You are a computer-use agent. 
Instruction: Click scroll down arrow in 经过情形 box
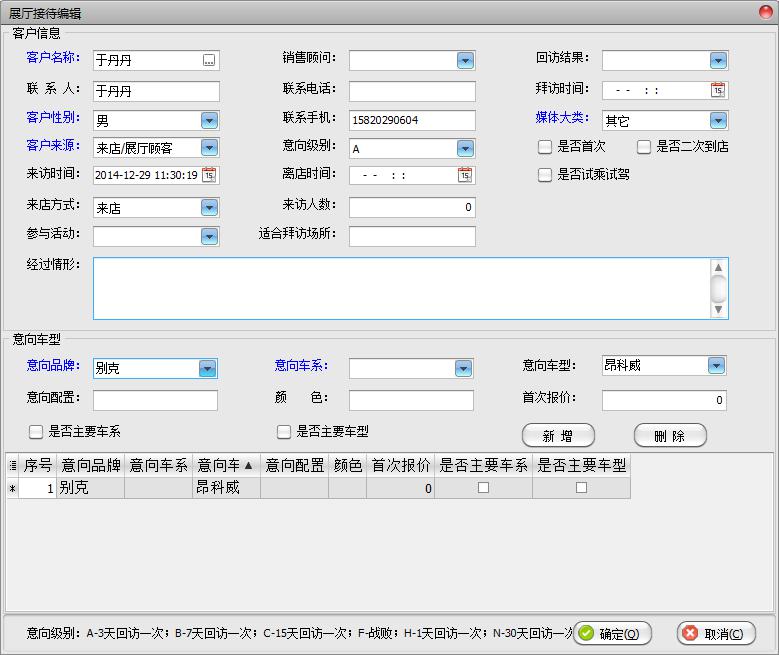coord(718,310)
